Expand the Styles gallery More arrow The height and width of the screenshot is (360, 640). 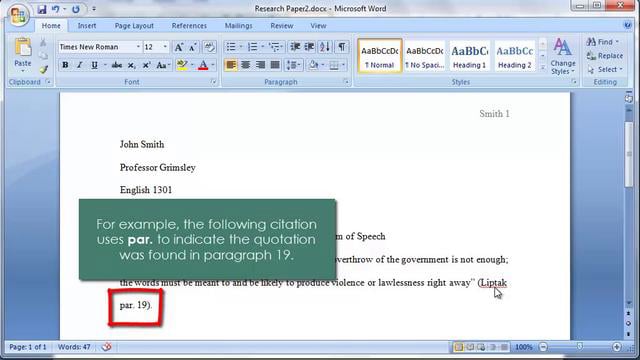tap(542, 68)
